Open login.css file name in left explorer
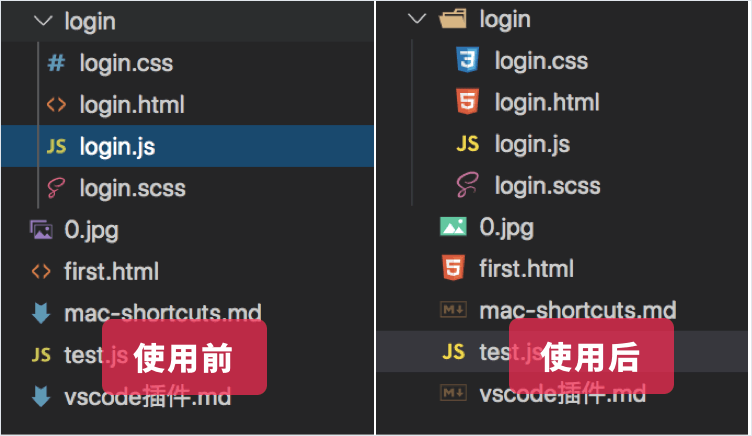Image resolution: width=752 pixels, height=436 pixels. click(x=126, y=63)
